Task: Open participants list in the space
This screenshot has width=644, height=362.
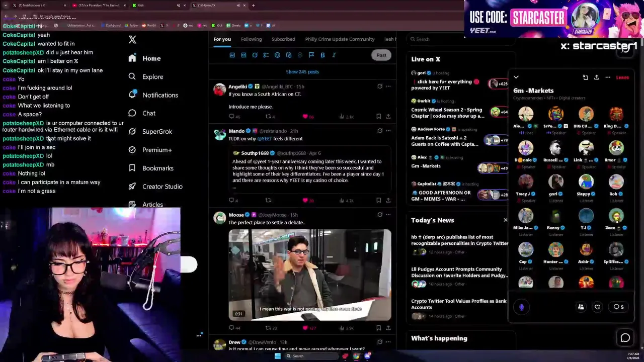Action: point(581,307)
